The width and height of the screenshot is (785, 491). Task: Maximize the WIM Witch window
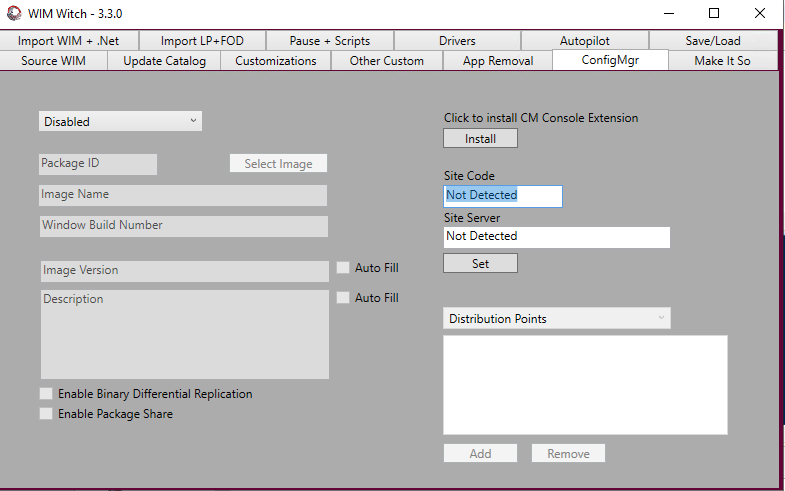pyautogui.click(x=714, y=14)
